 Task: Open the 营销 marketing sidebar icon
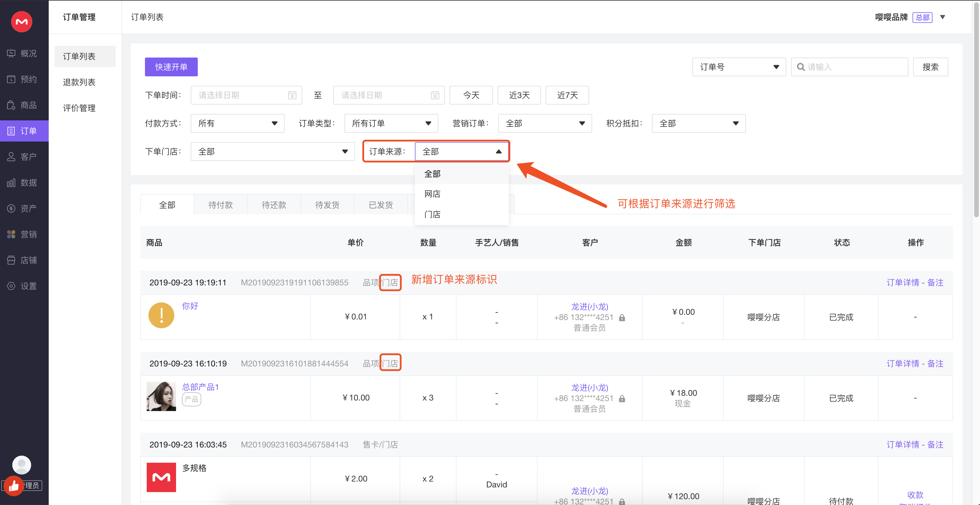[x=11, y=234]
